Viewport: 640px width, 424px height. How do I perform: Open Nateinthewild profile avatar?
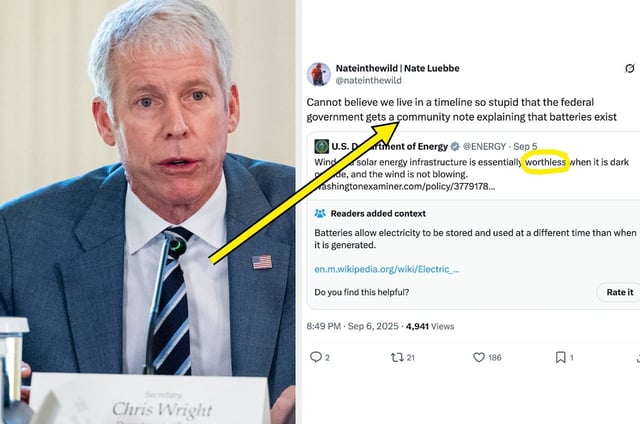click(319, 74)
